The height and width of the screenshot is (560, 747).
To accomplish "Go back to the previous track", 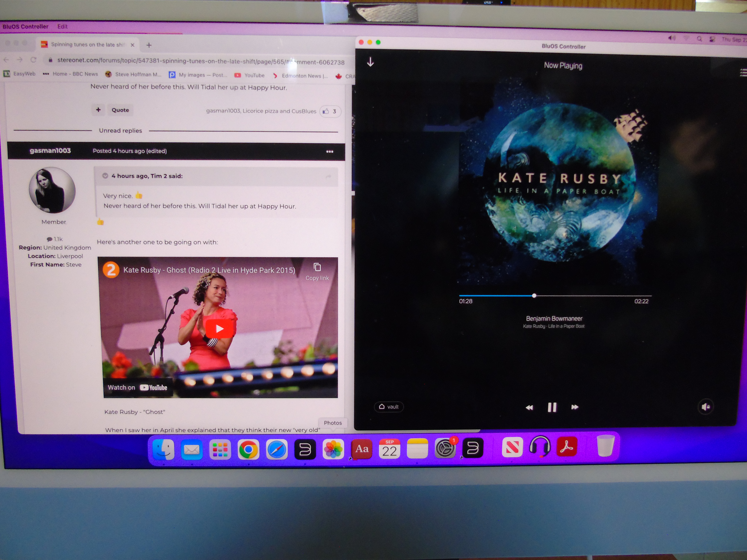I will (529, 407).
